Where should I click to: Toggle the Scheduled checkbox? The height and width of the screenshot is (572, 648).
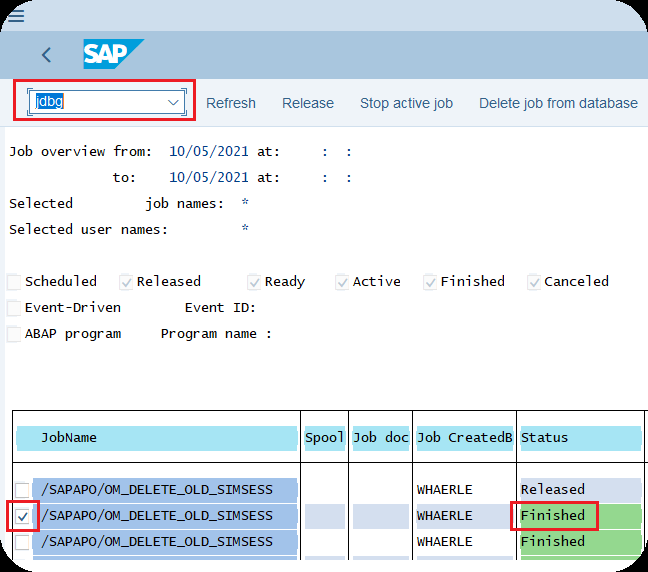(x=14, y=282)
